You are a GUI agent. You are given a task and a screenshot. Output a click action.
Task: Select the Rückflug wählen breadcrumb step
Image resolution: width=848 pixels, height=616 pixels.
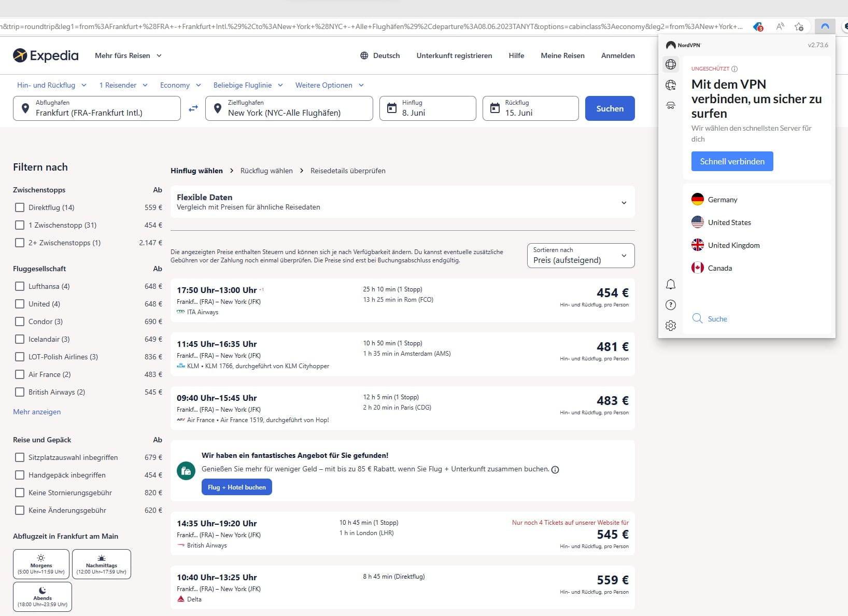click(x=266, y=171)
